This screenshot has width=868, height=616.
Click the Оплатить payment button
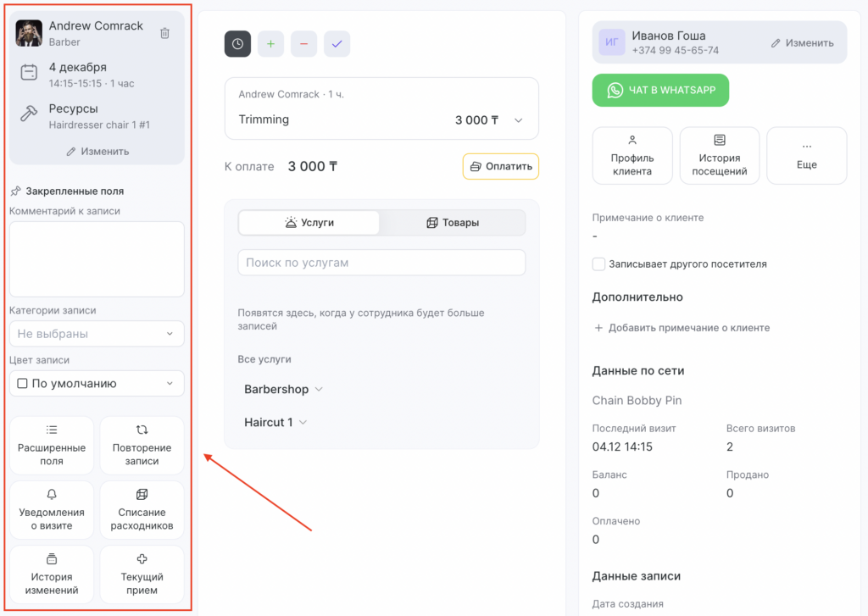click(500, 166)
